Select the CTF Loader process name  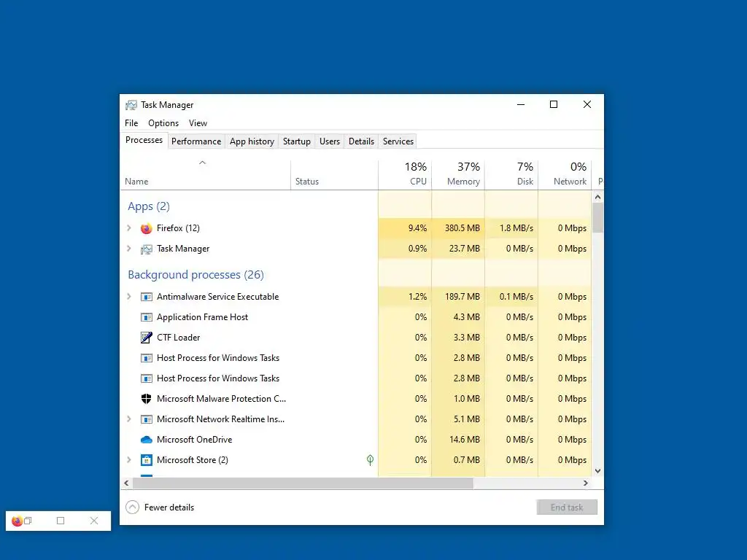point(178,338)
